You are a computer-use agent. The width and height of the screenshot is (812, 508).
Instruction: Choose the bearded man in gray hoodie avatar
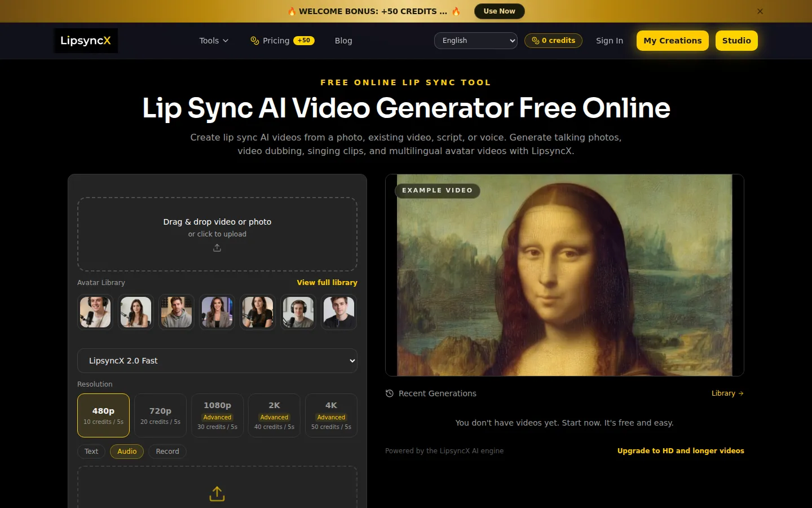point(176,312)
